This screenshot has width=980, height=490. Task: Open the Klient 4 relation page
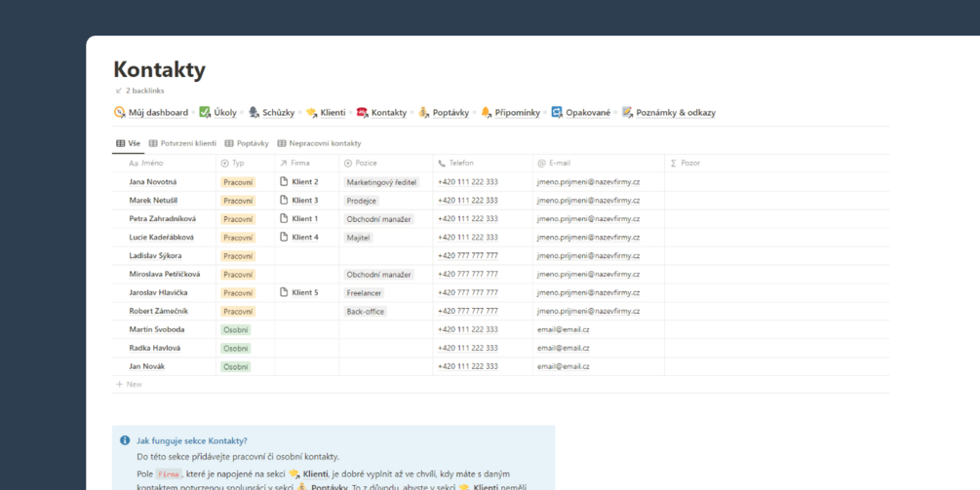click(299, 237)
